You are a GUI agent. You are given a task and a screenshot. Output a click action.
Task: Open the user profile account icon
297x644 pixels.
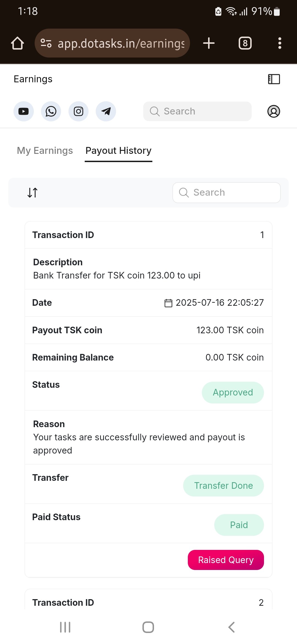pos(274,111)
